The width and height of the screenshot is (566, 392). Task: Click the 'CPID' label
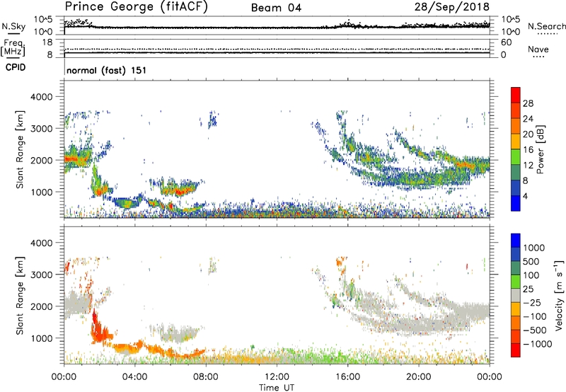(16, 67)
